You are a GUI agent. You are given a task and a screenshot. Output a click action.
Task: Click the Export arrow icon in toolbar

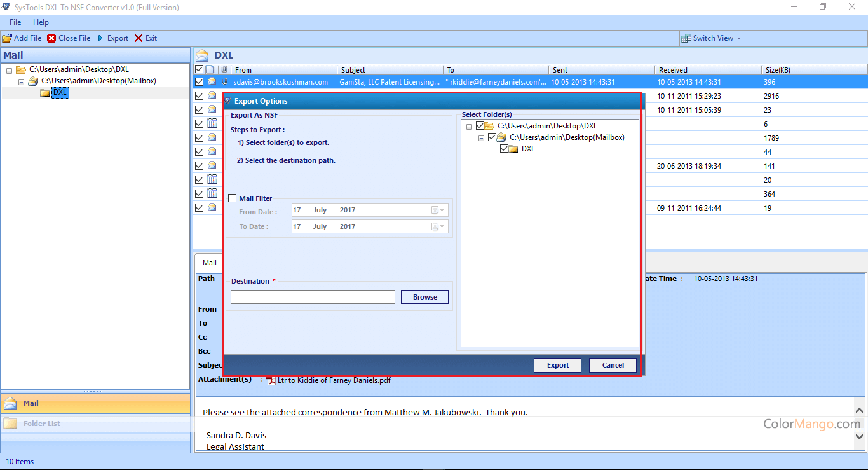100,38
